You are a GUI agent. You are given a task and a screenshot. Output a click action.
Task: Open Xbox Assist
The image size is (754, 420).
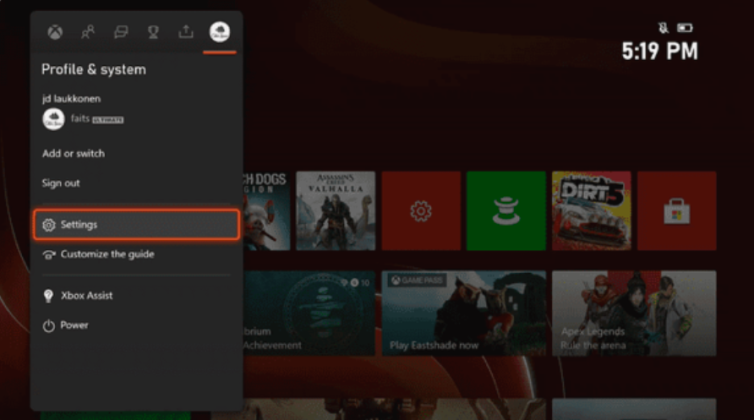click(x=137, y=295)
